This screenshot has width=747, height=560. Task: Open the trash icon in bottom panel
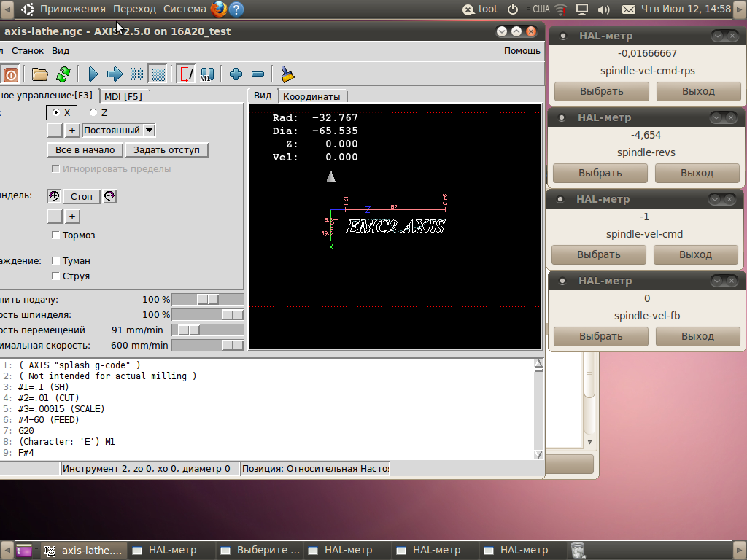coord(578,550)
